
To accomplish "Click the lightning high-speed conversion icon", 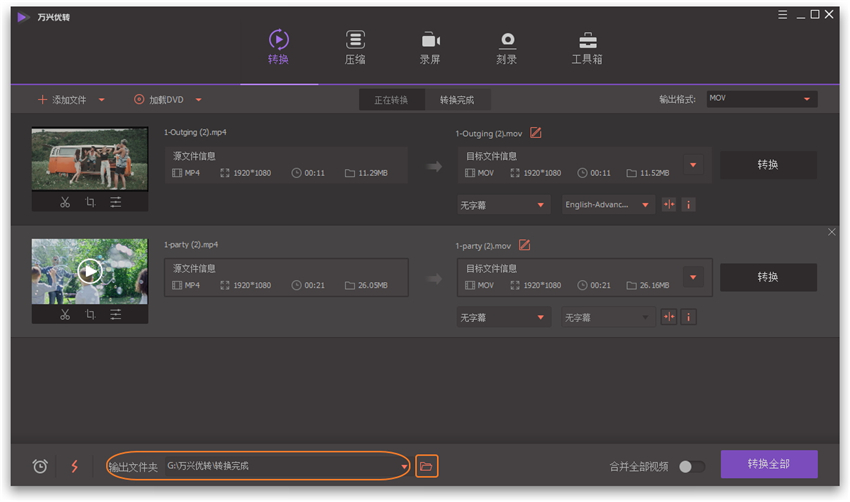I will coord(74,466).
